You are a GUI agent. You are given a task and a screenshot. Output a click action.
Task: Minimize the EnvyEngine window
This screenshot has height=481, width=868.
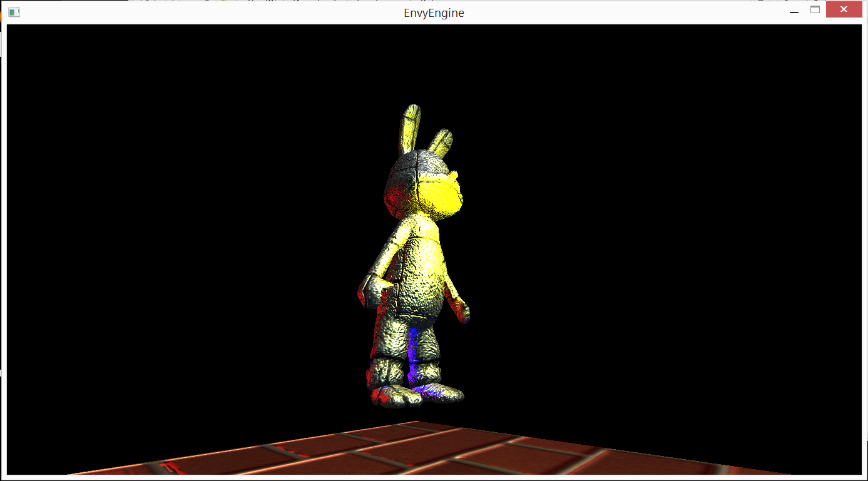(794, 11)
